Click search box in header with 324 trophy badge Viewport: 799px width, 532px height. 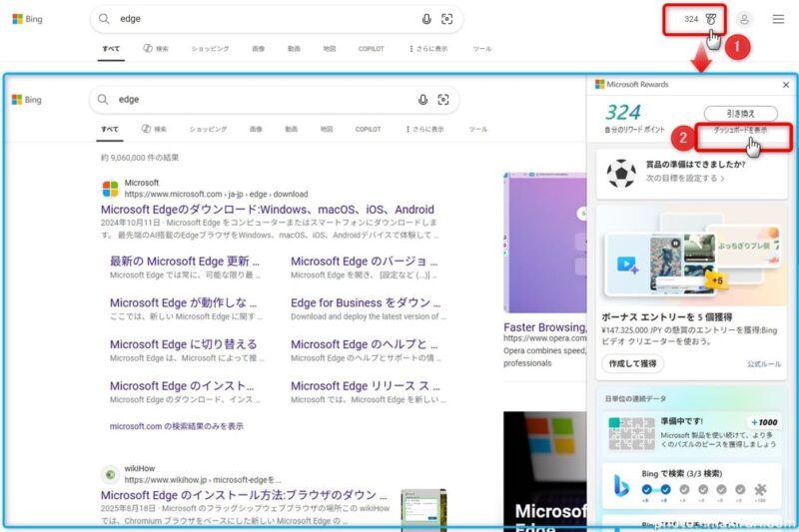pyautogui.click(x=277, y=19)
